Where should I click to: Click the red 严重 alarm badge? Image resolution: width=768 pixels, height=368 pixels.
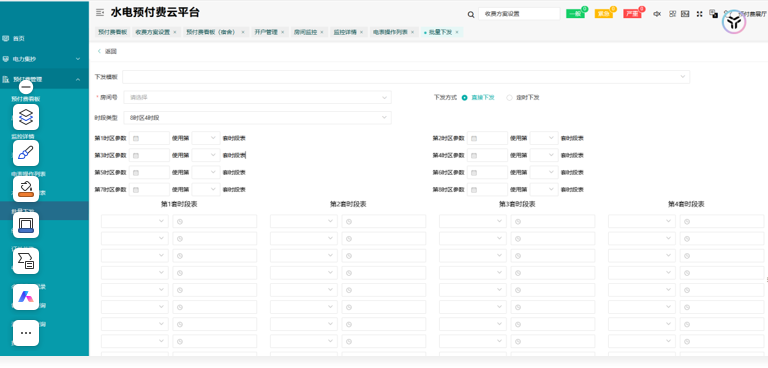point(632,14)
